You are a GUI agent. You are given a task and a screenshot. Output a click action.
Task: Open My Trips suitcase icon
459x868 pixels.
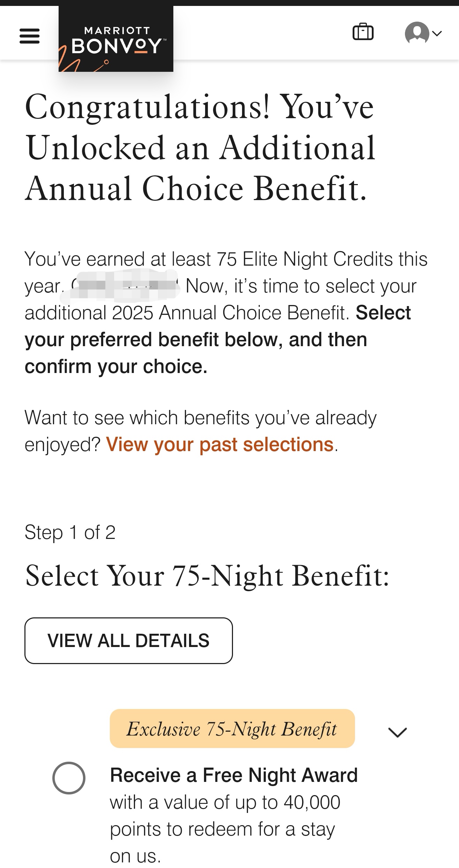click(363, 32)
